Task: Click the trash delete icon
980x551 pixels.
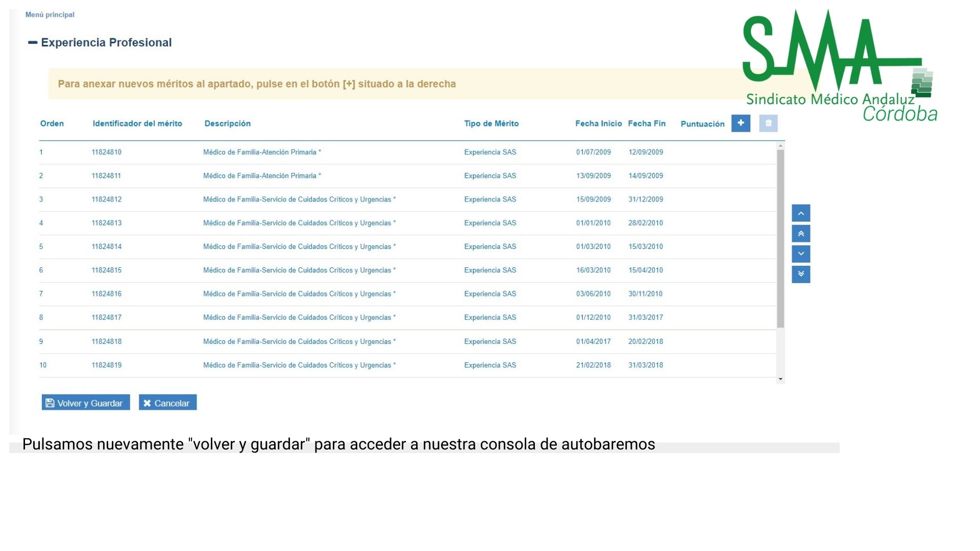Action: pos(768,123)
